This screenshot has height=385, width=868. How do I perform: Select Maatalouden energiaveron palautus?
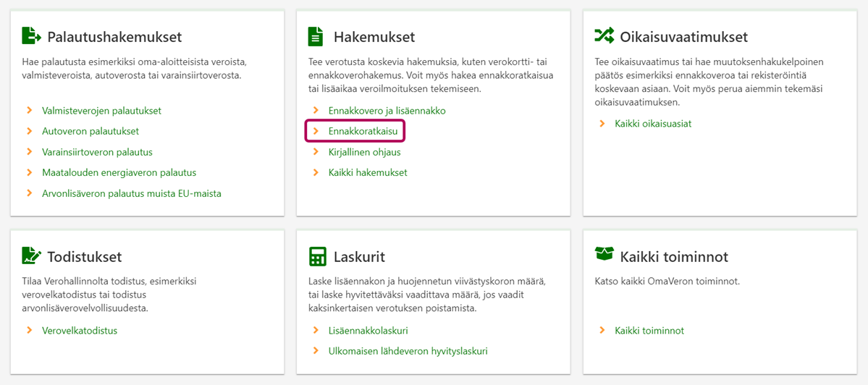pyautogui.click(x=119, y=173)
